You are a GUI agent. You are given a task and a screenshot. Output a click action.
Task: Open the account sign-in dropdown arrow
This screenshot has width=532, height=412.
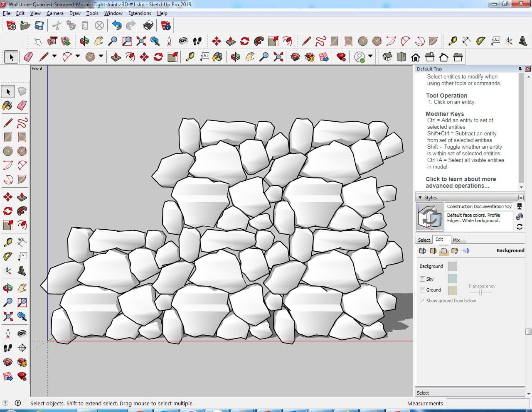[x=370, y=56]
